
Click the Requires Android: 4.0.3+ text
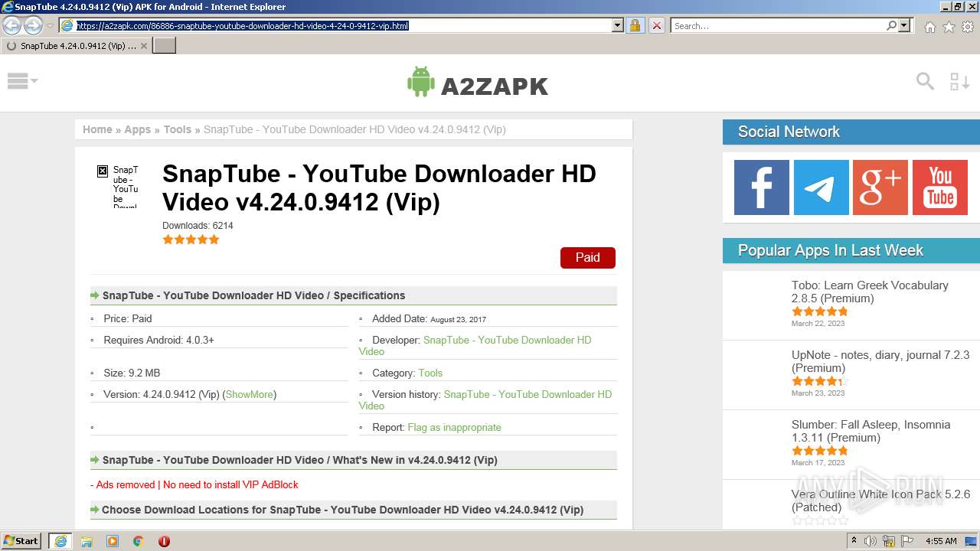pyautogui.click(x=158, y=340)
